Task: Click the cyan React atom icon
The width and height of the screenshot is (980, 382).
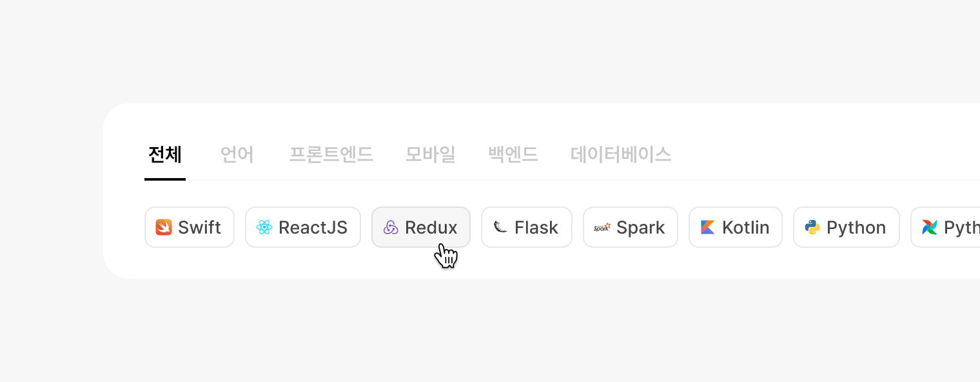Action: pyautogui.click(x=264, y=227)
